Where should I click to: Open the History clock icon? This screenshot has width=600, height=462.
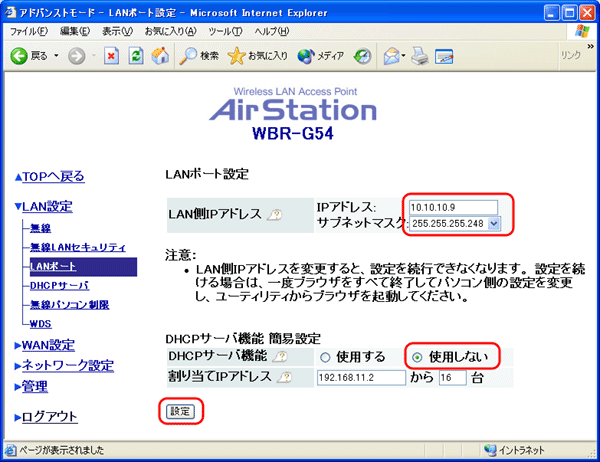tap(362, 56)
